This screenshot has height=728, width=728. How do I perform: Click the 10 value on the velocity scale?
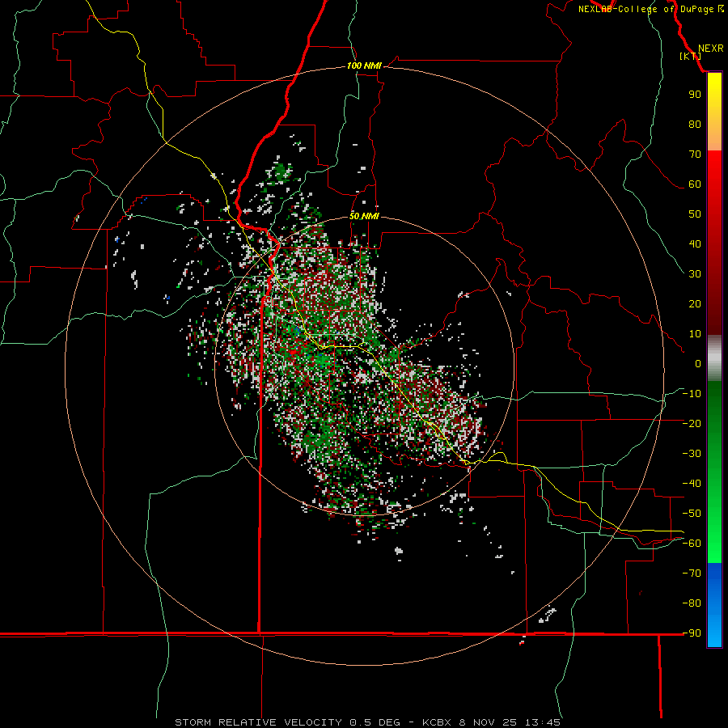pos(695,334)
